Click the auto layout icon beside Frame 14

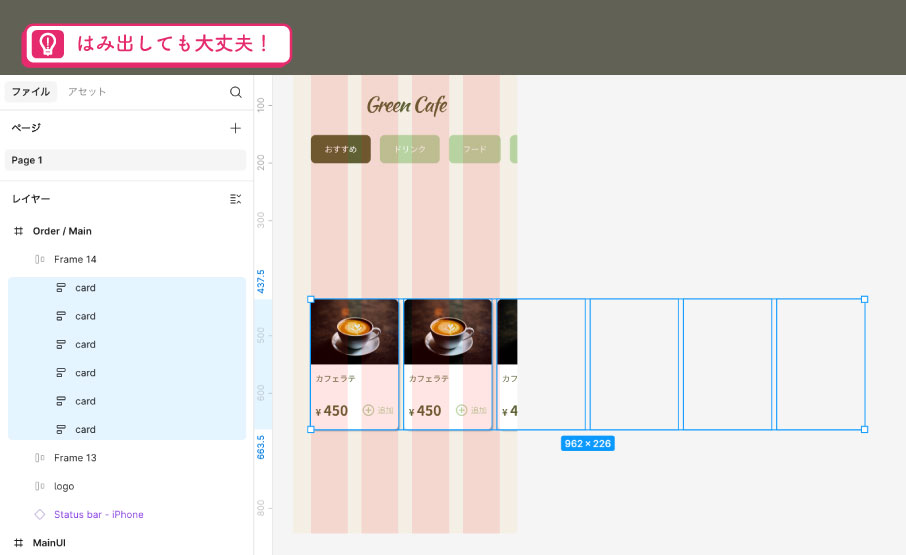point(39,259)
